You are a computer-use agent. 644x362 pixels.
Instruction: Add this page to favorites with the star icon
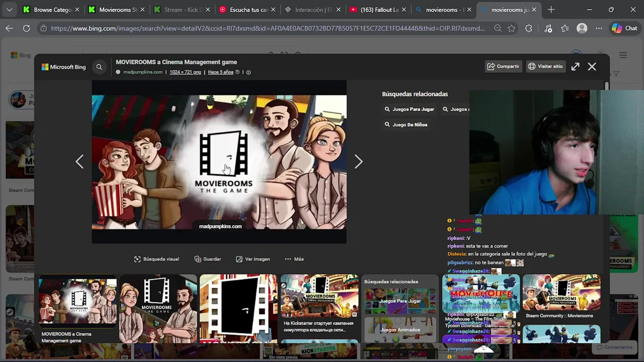(x=512, y=29)
